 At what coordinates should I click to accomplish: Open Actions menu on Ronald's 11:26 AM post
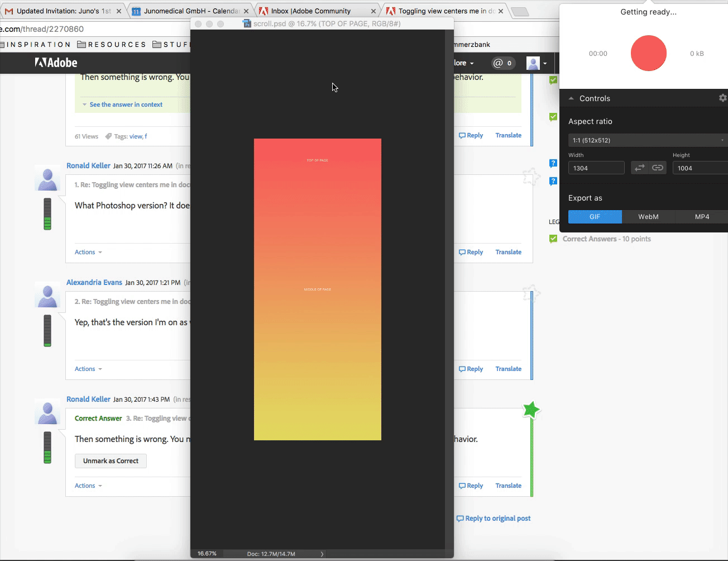click(88, 252)
